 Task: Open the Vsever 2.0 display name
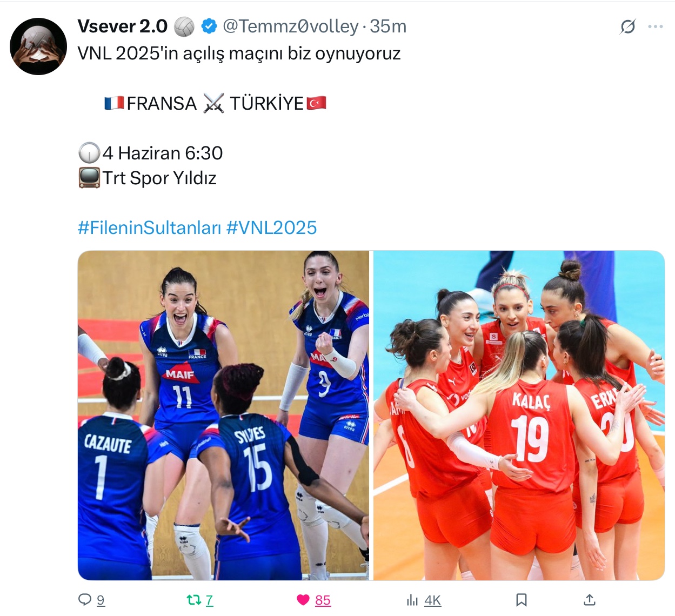(x=123, y=26)
